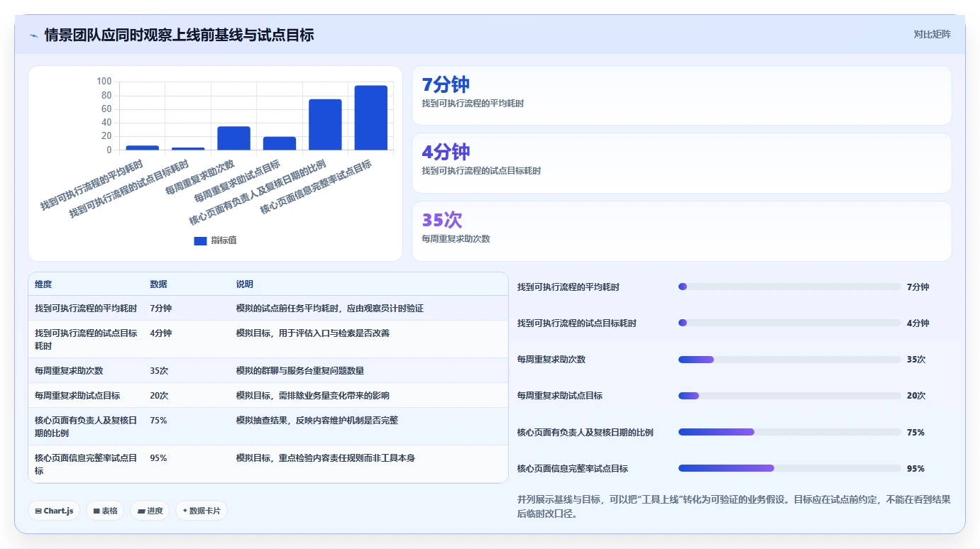The height and width of the screenshot is (549, 980).
Task: Click table cell 找到可执行流程的平均耗时 in 维度 column
Action: click(86, 309)
